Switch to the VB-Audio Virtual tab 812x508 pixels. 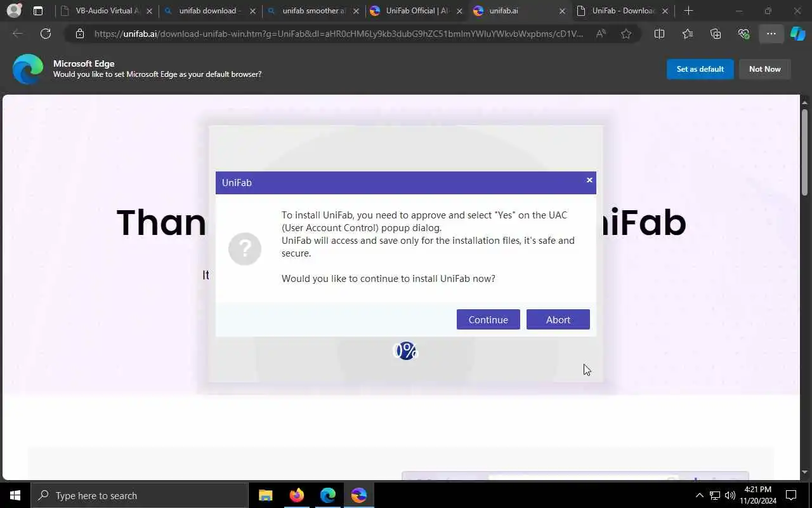(107, 11)
